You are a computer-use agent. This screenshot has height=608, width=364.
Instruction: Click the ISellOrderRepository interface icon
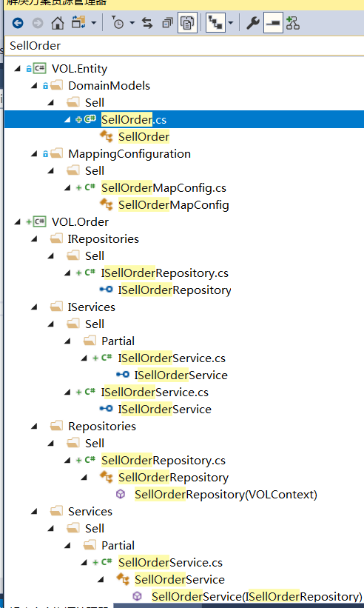[x=106, y=290]
